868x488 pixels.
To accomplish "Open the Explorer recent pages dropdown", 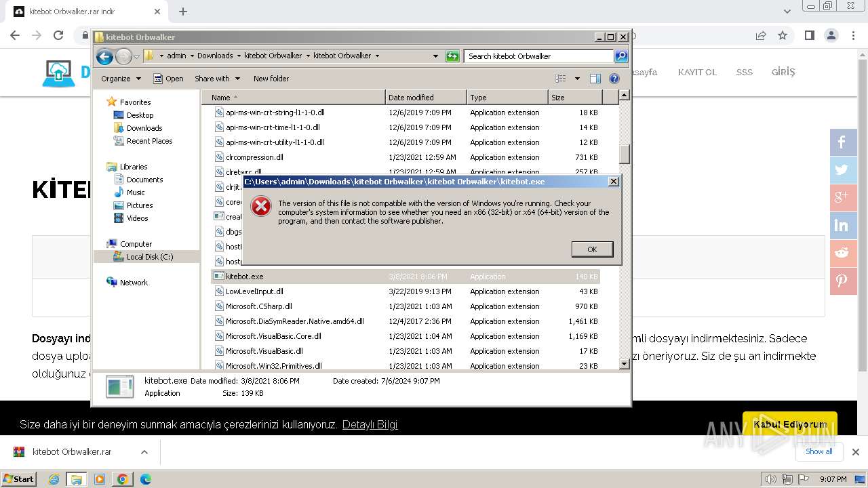I will 136,56.
